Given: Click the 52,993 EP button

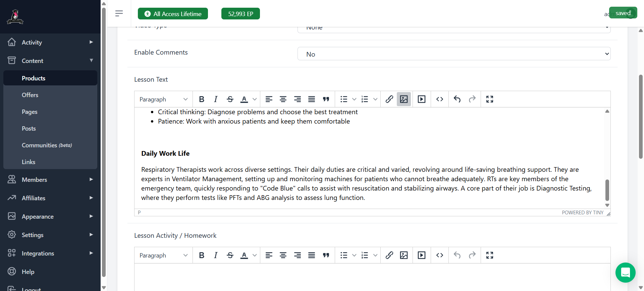Looking at the screenshot, I should (x=240, y=14).
